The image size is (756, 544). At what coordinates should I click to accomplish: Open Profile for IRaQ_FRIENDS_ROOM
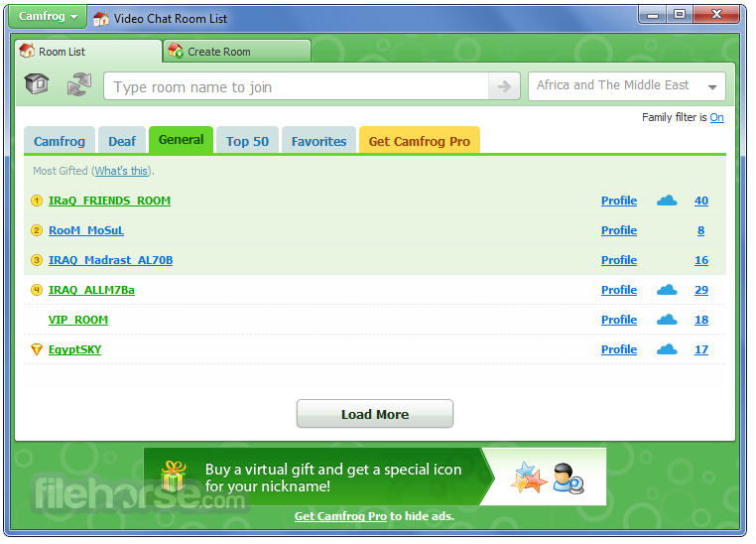(619, 201)
